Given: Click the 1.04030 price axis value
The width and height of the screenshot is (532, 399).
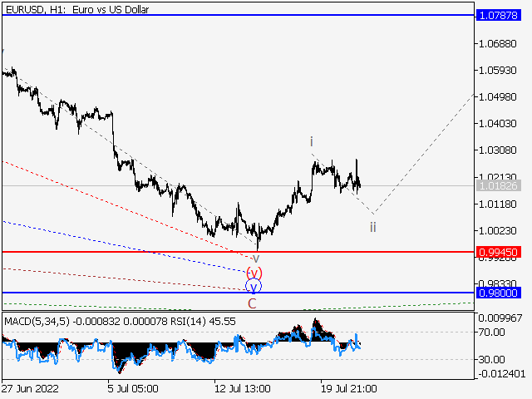Looking at the screenshot, I should pos(497,124).
